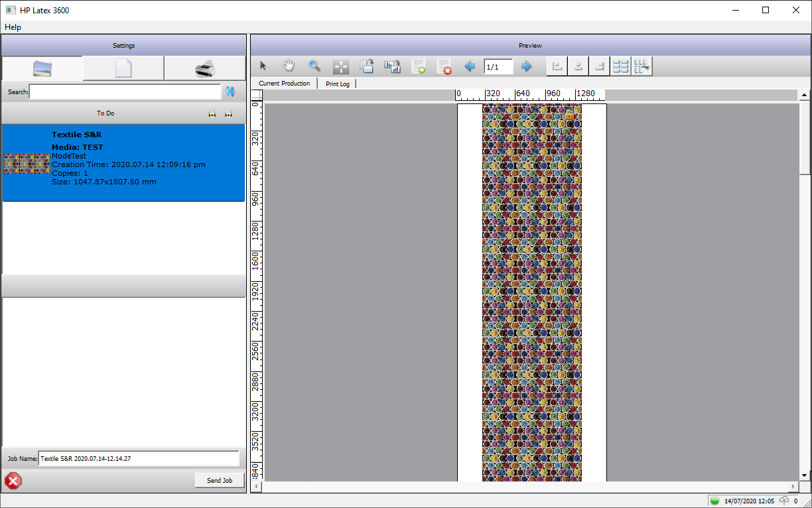
Task: Go to next page with right arrow
Action: coord(527,66)
